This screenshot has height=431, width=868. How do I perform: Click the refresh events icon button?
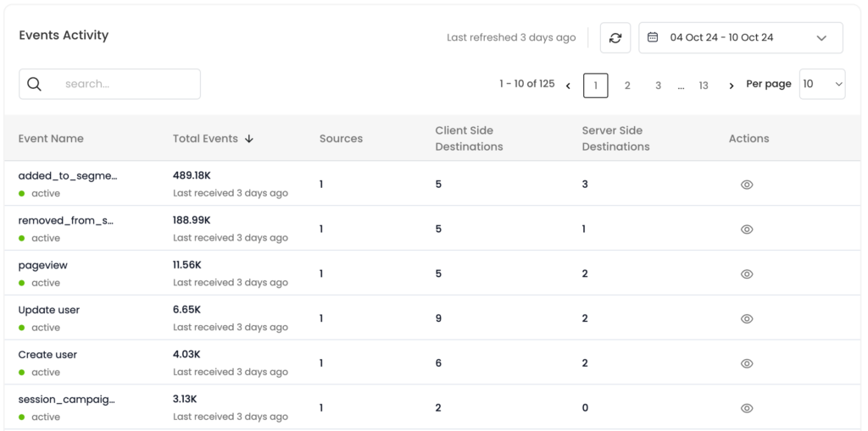[615, 37]
